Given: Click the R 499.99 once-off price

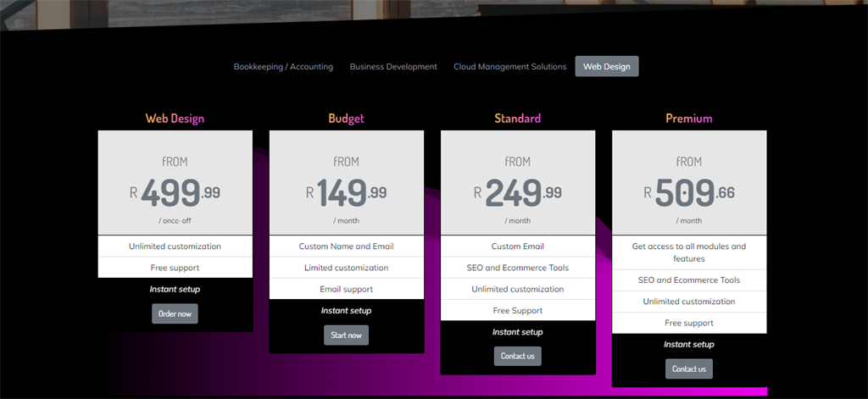Looking at the screenshot, I should (175, 192).
